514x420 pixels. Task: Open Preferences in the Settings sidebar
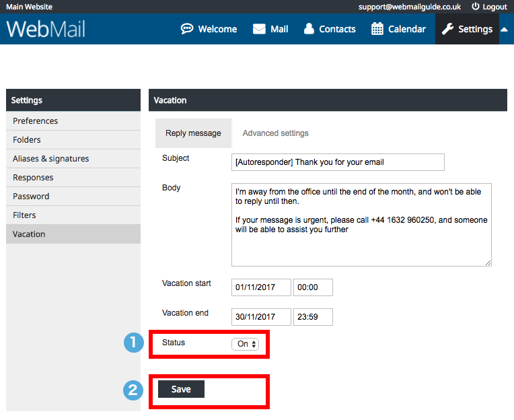click(36, 121)
